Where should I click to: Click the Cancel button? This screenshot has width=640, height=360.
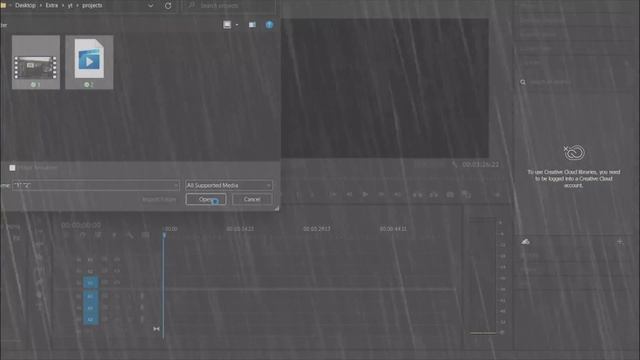point(252,199)
